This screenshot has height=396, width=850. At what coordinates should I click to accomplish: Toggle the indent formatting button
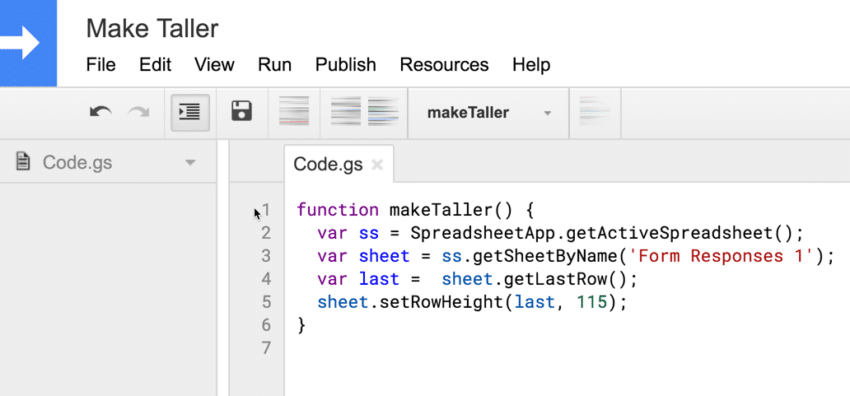[190, 113]
